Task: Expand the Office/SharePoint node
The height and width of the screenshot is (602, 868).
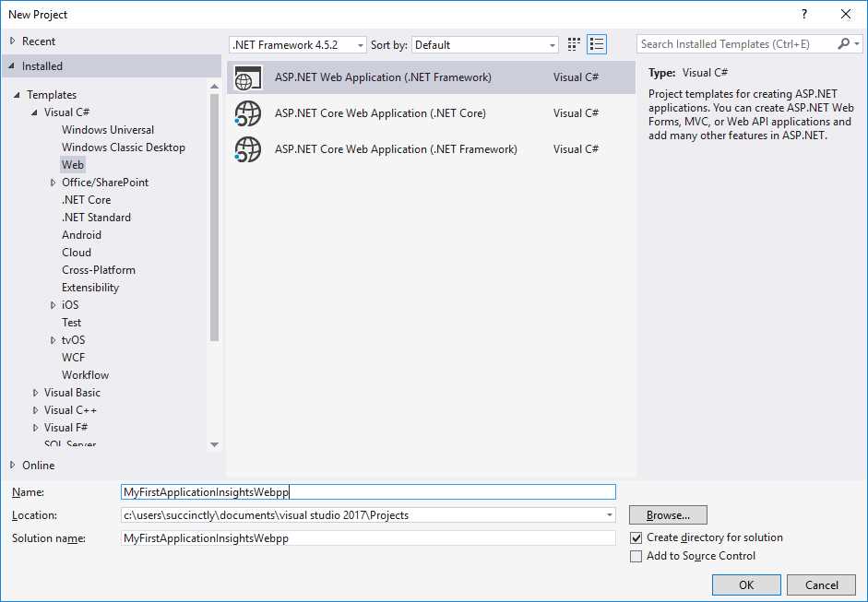Action: (53, 182)
